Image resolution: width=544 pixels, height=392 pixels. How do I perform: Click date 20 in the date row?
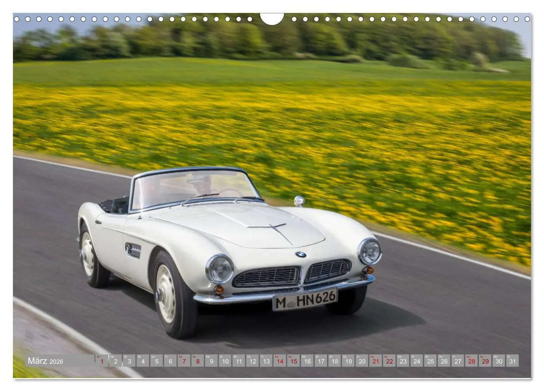[362, 361]
